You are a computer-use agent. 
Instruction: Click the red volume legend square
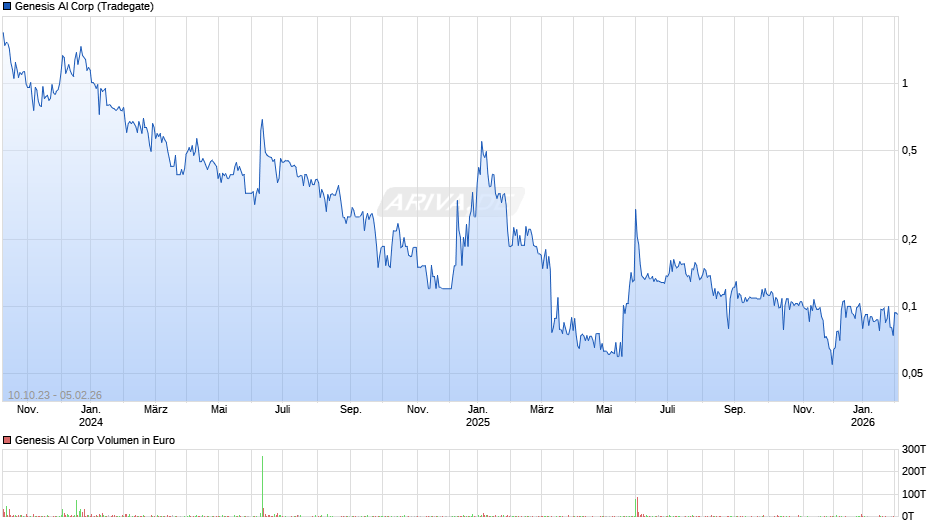(x=7, y=440)
